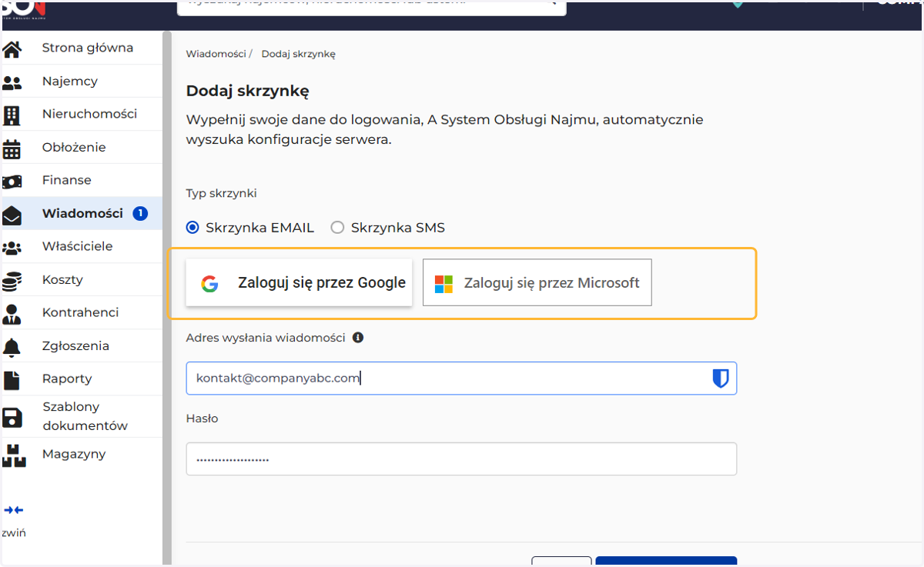Viewport: 924px width, 567px height.
Task: Click Zaloguj się przez Google button
Action: (x=299, y=282)
